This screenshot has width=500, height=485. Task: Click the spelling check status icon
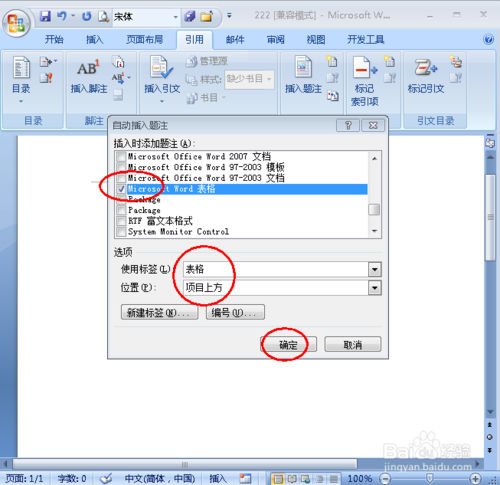106,478
